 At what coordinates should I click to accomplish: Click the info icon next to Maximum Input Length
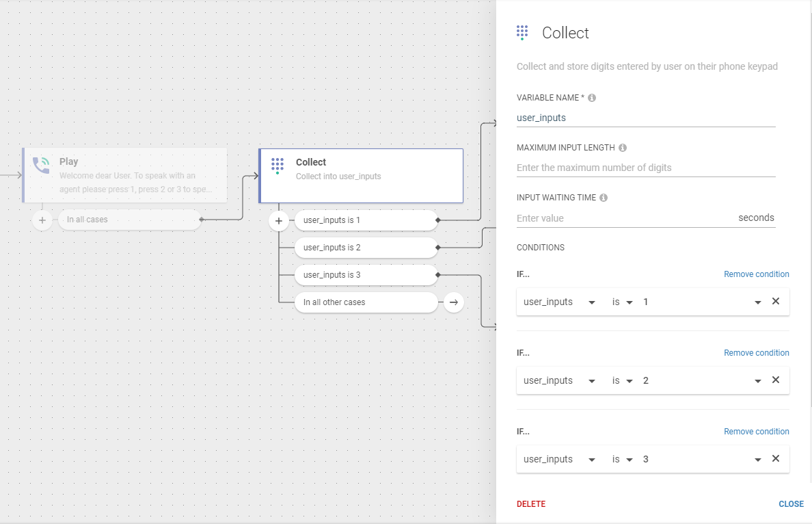[623, 148]
